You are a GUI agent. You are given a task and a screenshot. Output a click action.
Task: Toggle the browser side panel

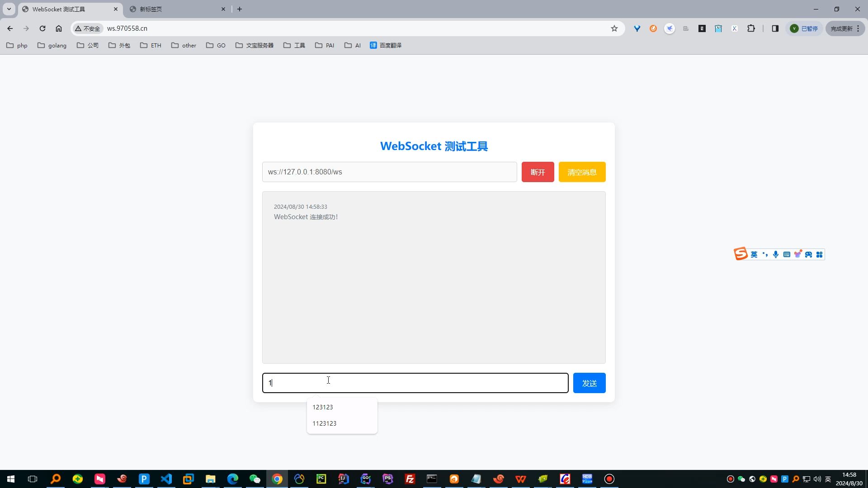pyautogui.click(x=775, y=28)
